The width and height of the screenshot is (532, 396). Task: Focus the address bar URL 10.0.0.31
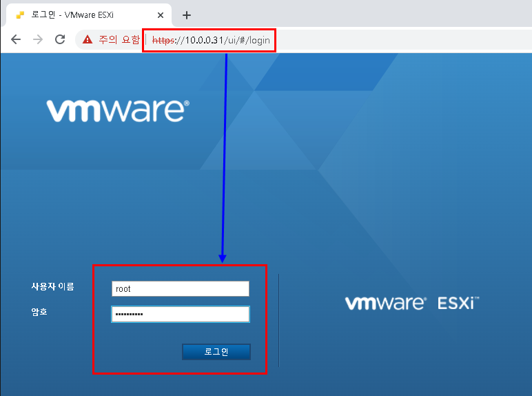click(211, 40)
